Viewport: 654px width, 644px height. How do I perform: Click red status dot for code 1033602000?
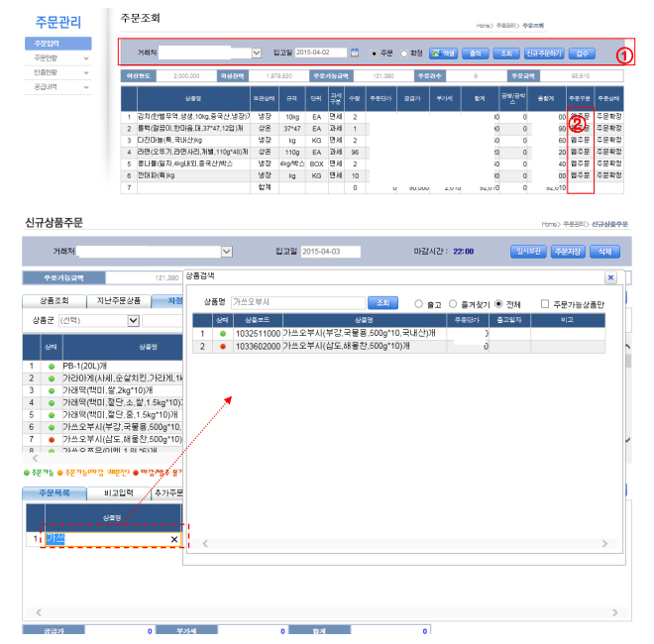pyautogui.click(x=223, y=346)
